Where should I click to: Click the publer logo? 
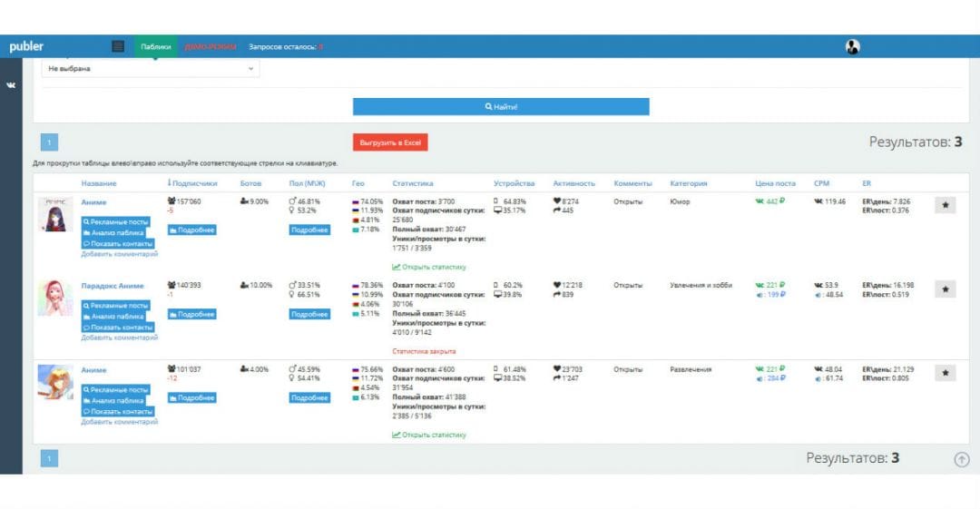point(26,46)
